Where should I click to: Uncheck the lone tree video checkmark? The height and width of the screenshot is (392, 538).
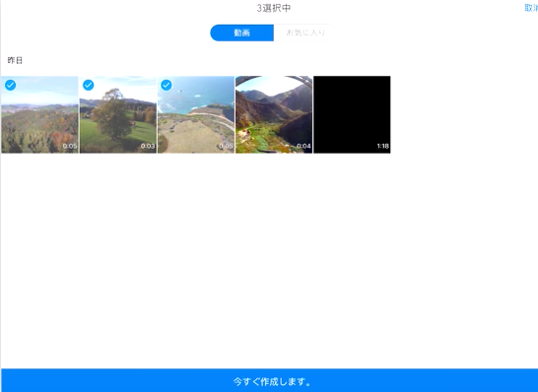click(x=88, y=85)
